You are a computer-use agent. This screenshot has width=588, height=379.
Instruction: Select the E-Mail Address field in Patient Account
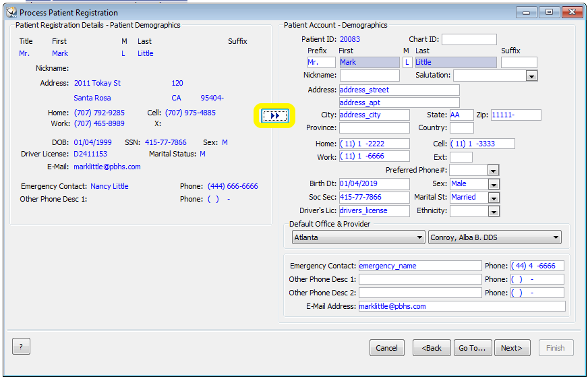coord(462,306)
